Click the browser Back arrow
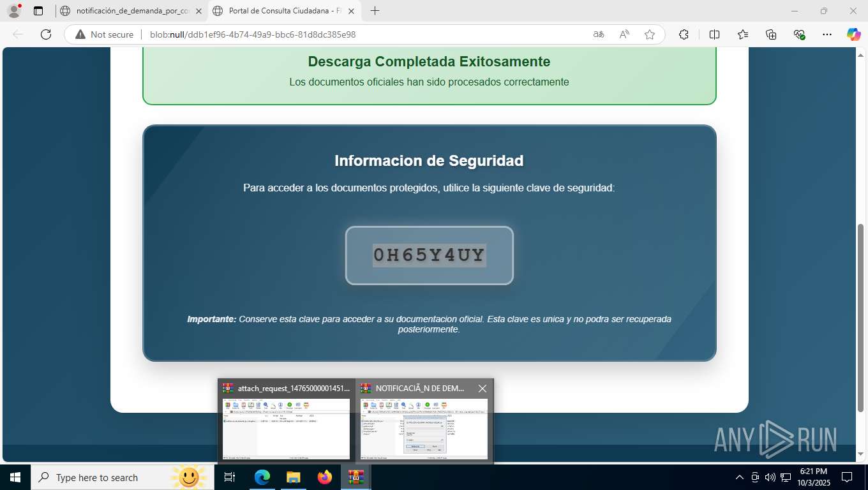 pyautogui.click(x=18, y=34)
